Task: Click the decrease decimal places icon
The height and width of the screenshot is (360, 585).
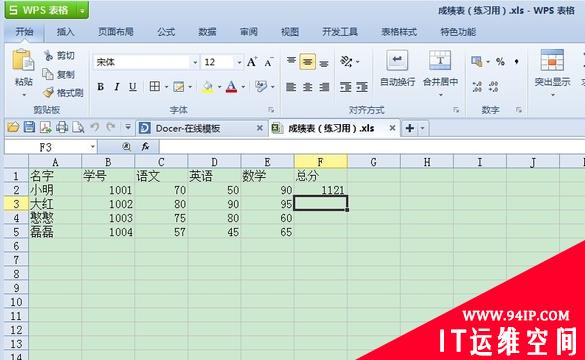Action: coord(493,87)
